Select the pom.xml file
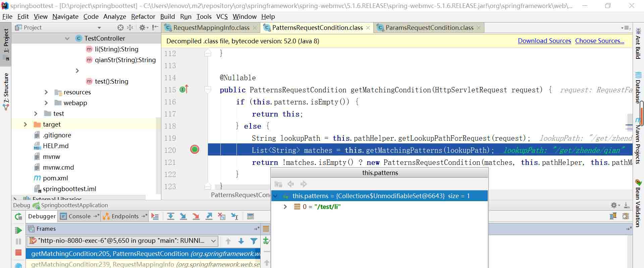The height and width of the screenshot is (268, 644). coord(55,178)
